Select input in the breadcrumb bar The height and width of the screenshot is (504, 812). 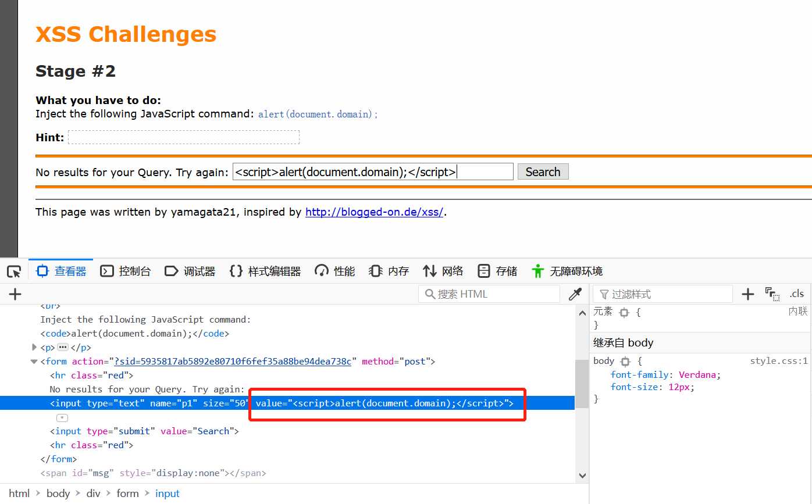[x=168, y=494]
